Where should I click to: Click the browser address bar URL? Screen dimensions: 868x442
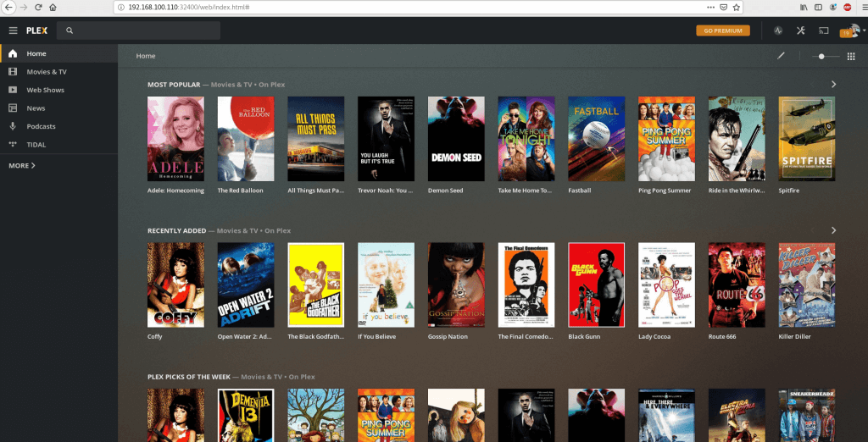click(188, 7)
